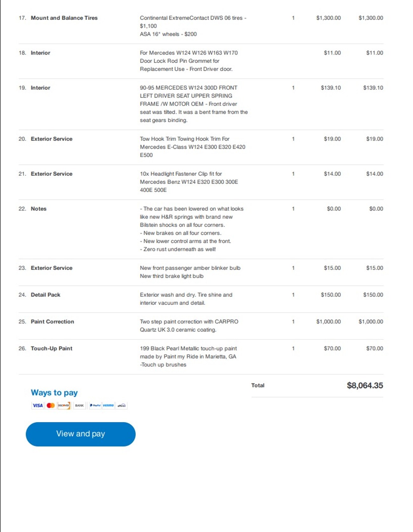Image resolution: width=413 pixels, height=532 pixels.
Task: Click the Ways to pay heading
Action: pos(54,393)
